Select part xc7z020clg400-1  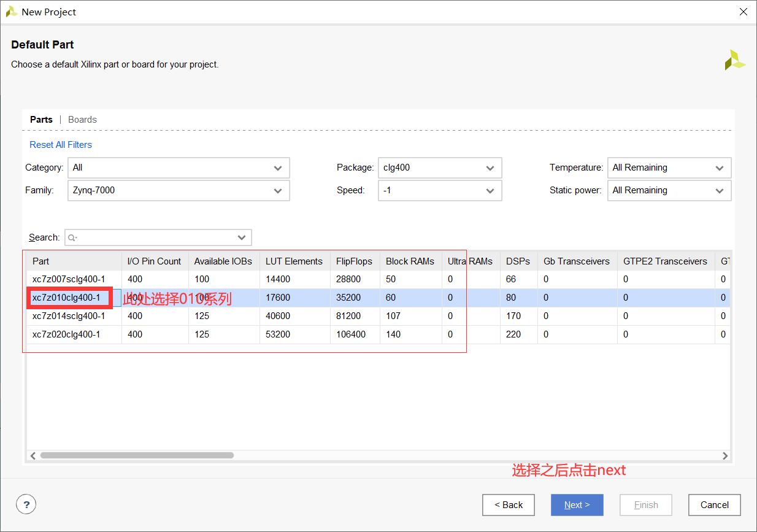click(66, 334)
